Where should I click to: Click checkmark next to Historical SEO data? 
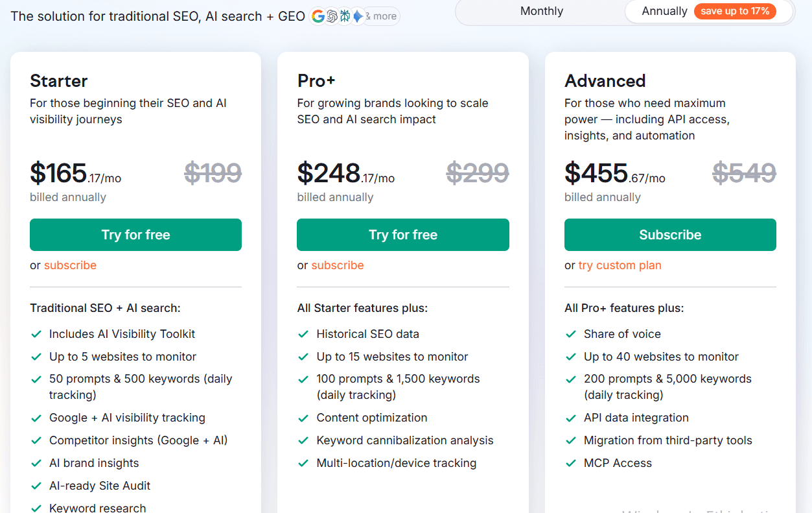click(303, 335)
